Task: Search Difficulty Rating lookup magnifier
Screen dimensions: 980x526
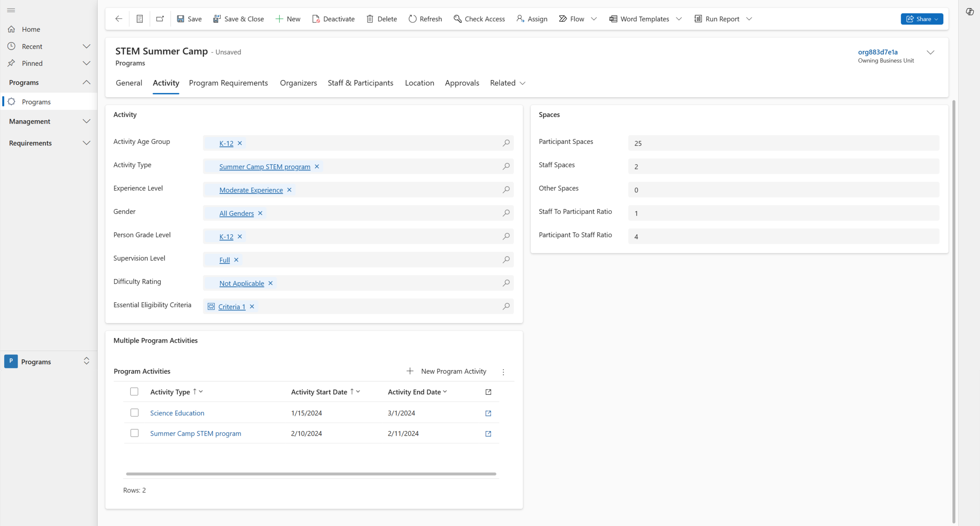Action: coord(506,283)
